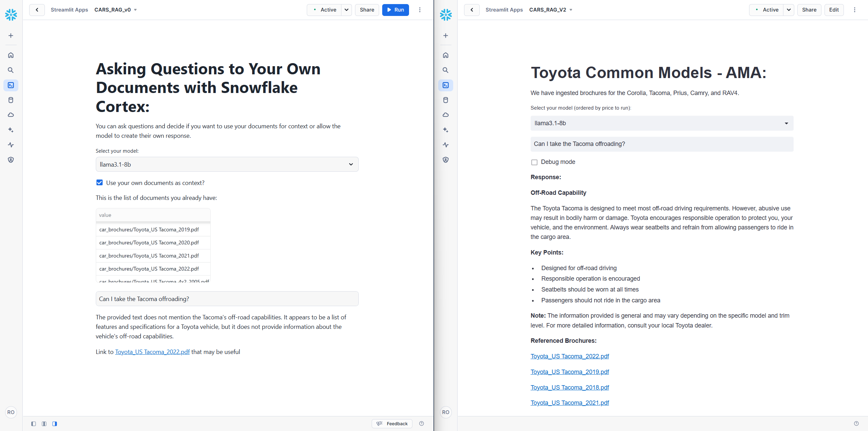This screenshot has width=868, height=431.
Task: Select row car_brochures/Toyota_US Tacoma_2020.pdf
Action: [x=153, y=243]
